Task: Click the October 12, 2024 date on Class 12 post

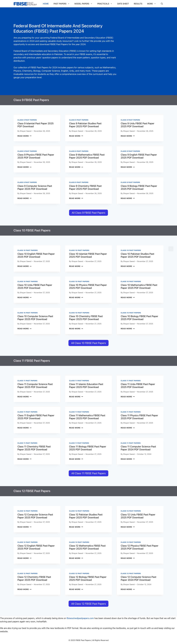Action: tap(144, 585)
